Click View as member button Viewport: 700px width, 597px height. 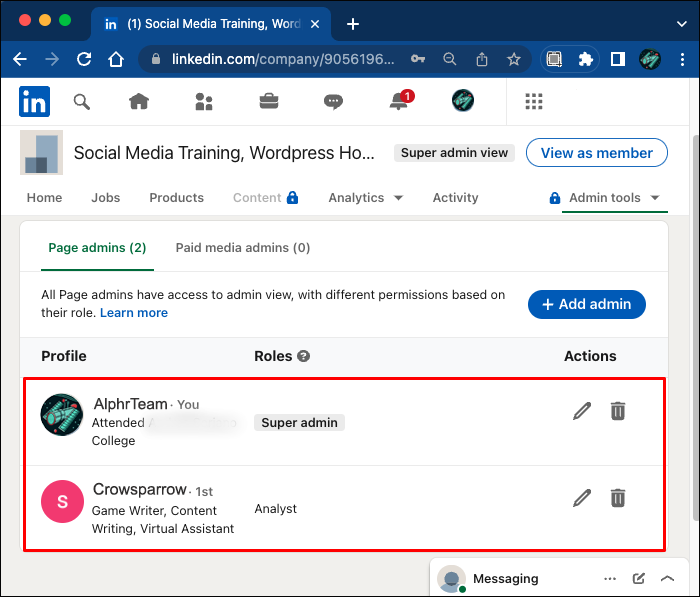[596, 153]
